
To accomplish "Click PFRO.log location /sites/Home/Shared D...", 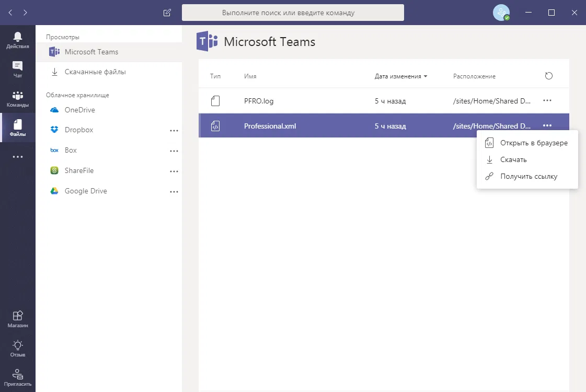I will click(491, 101).
